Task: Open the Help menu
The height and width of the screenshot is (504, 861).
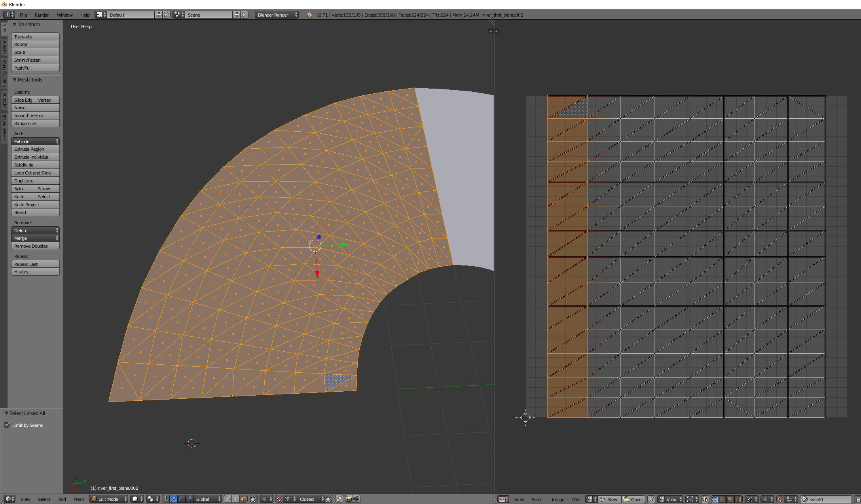Action: pos(85,15)
